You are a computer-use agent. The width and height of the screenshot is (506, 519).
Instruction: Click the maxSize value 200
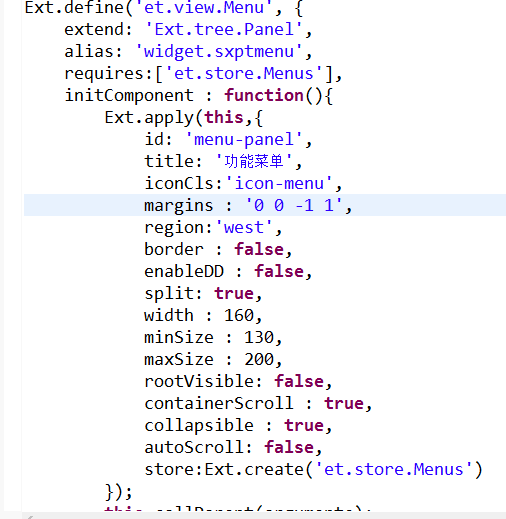[259, 359]
